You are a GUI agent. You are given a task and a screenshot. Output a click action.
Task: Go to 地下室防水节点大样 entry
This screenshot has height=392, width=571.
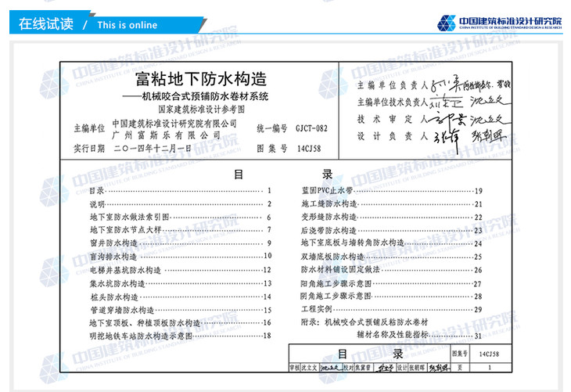[x=125, y=230]
